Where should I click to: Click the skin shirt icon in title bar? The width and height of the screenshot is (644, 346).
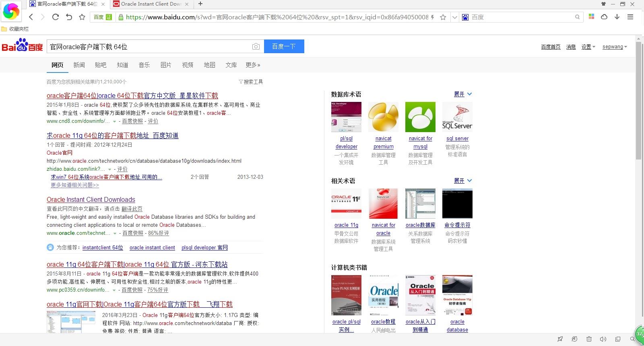(603, 4)
